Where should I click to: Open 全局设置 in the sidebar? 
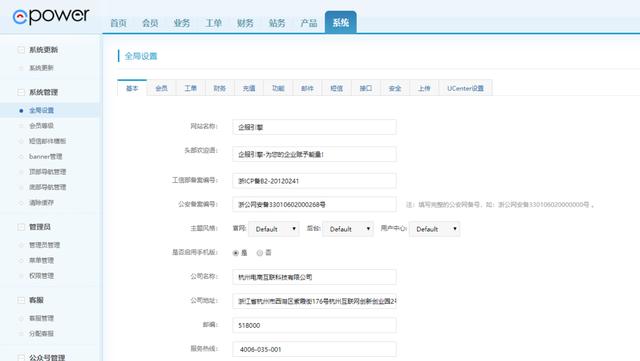pos(41,110)
